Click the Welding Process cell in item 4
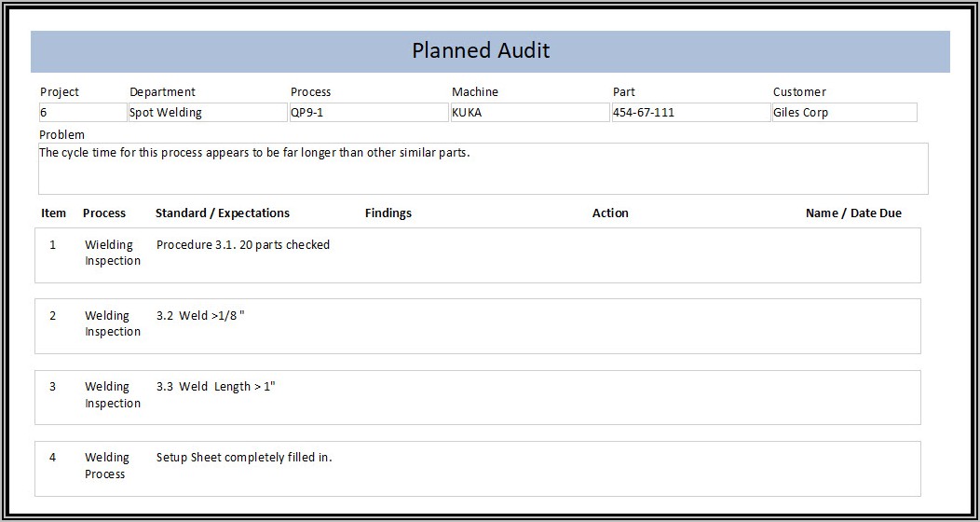This screenshot has height=522, width=980. pos(106,466)
